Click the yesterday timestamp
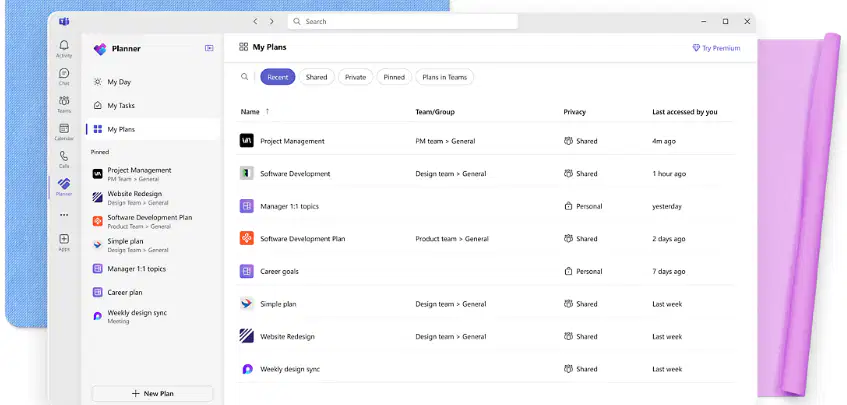847x405 pixels. (667, 206)
